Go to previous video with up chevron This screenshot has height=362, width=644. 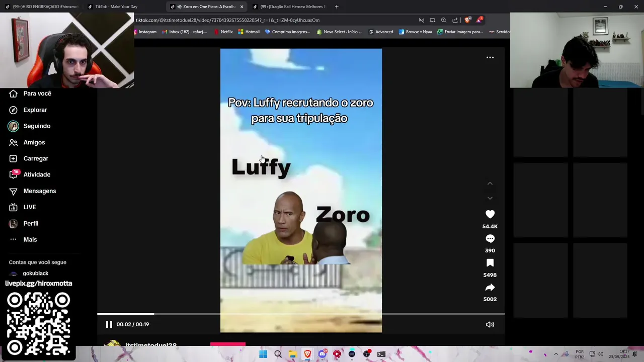(490, 184)
